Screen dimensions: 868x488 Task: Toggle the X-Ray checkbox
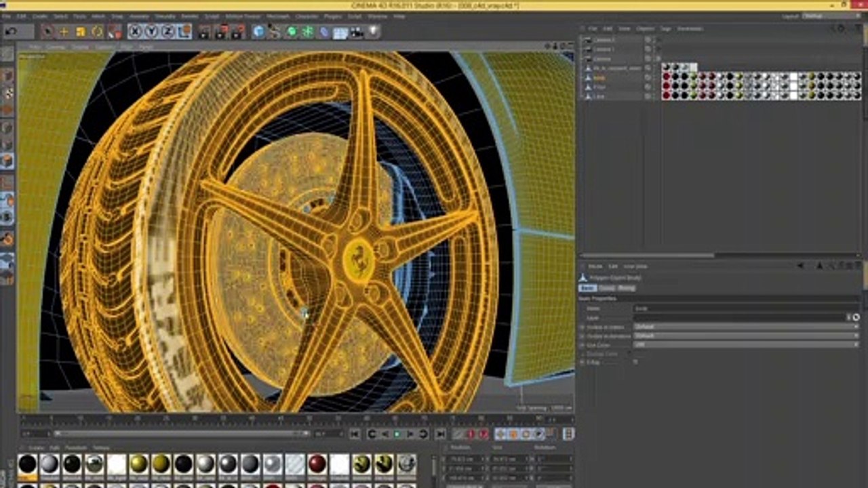tap(635, 362)
